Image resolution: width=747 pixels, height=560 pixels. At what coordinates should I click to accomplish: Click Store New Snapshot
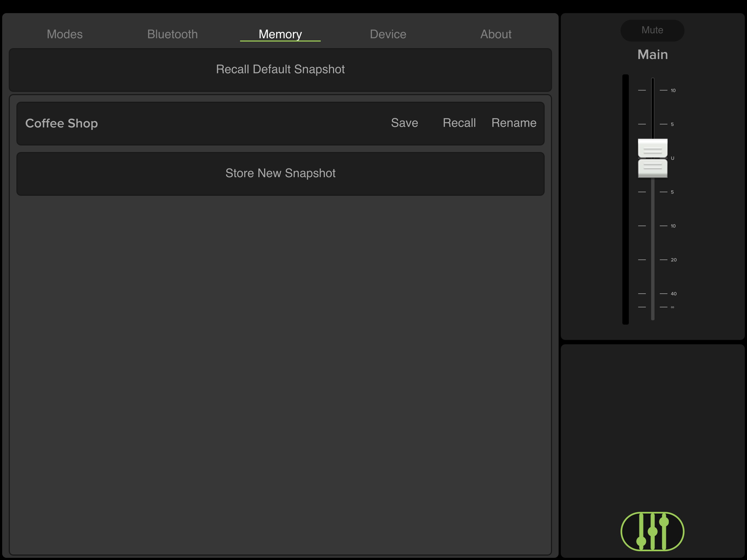(280, 173)
